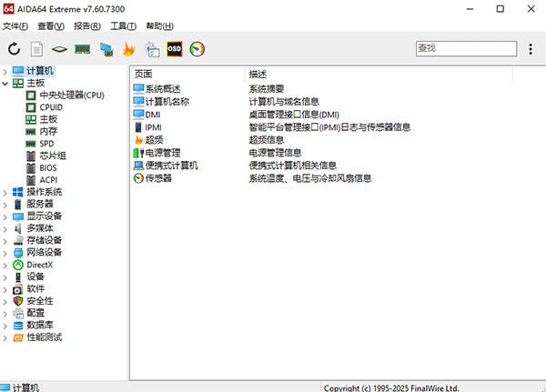Collapse the 主板 tree node
This screenshot has width=546, height=392.
5,84
